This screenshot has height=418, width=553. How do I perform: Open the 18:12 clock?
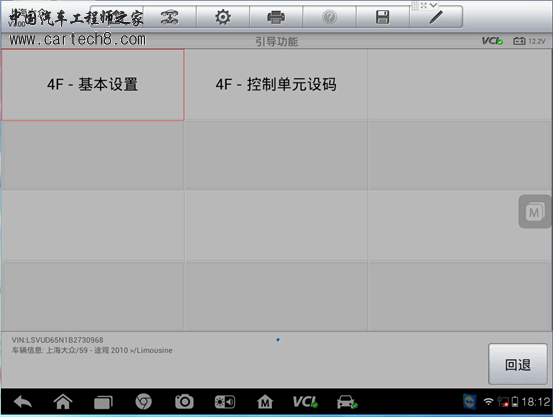[x=535, y=402]
